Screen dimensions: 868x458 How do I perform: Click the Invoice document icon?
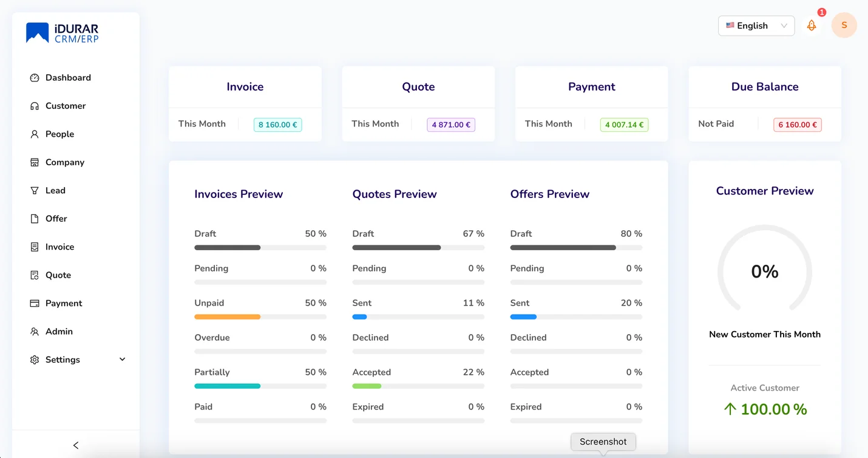coord(35,247)
